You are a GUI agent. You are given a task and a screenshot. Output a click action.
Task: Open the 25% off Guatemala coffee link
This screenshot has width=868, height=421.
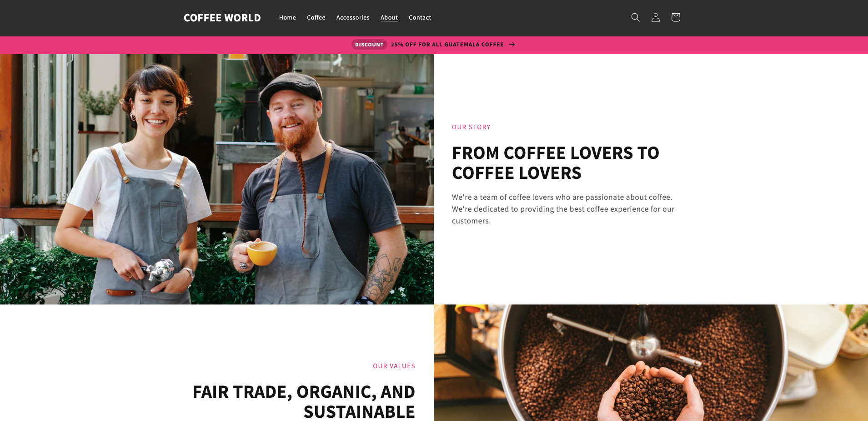447,44
